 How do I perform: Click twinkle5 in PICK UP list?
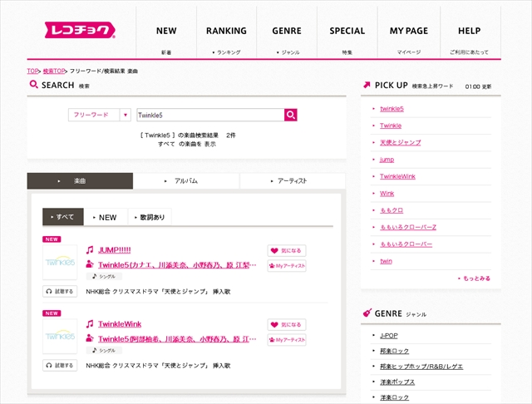[x=392, y=109]
